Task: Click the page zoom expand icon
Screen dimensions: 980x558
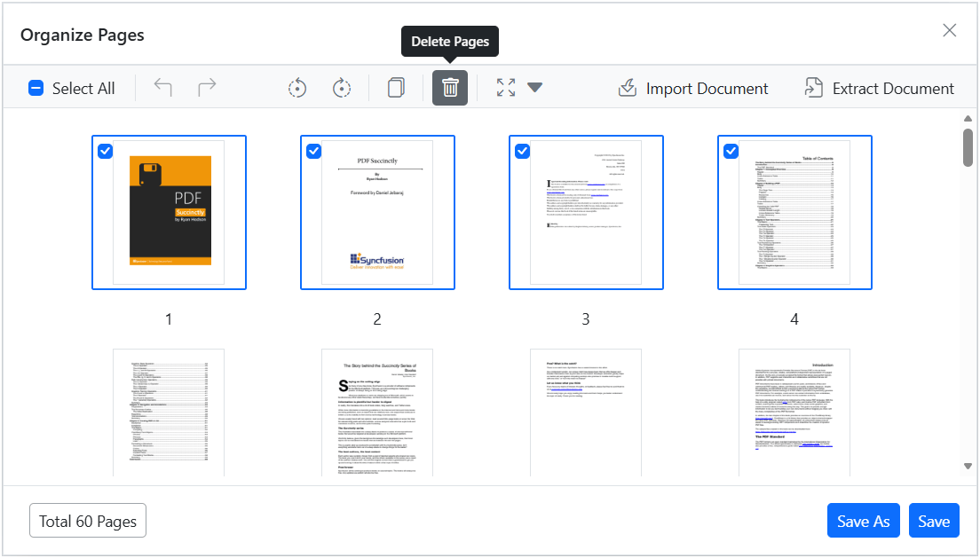Action: point(506,88)
